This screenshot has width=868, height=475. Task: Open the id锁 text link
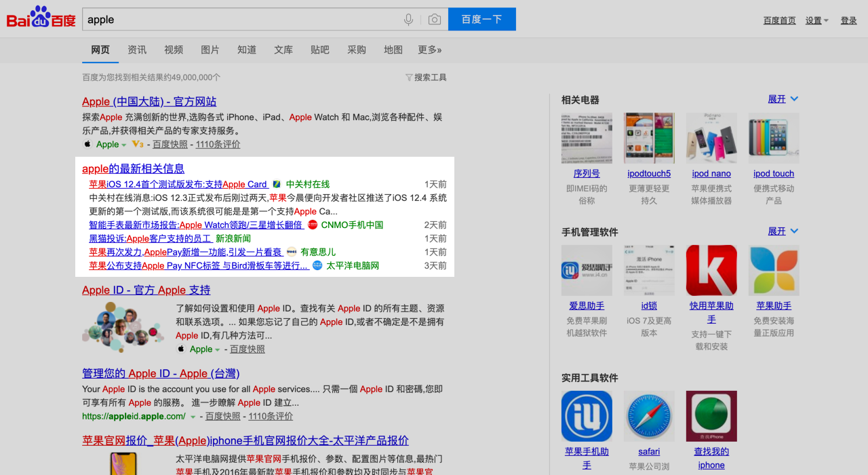pyautogui.click(x=649, y=306)
